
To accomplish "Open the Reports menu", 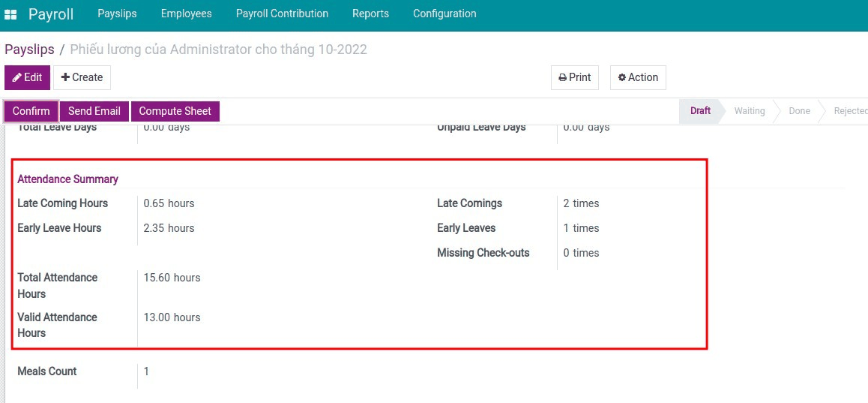I will click(x=370, y=14).
